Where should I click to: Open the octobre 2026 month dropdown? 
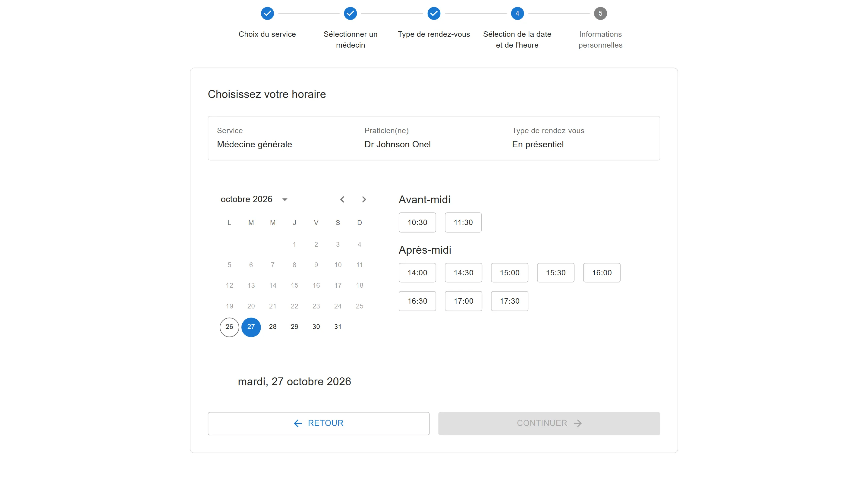(285, 199)
